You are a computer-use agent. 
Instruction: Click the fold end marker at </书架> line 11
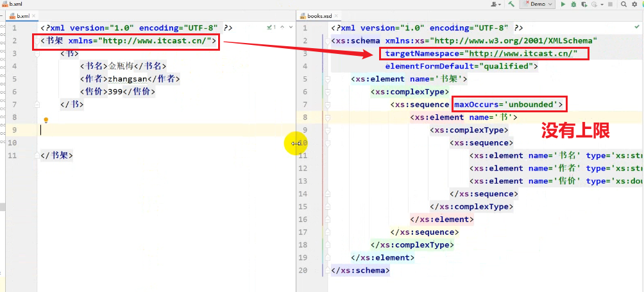coord(37,156)
